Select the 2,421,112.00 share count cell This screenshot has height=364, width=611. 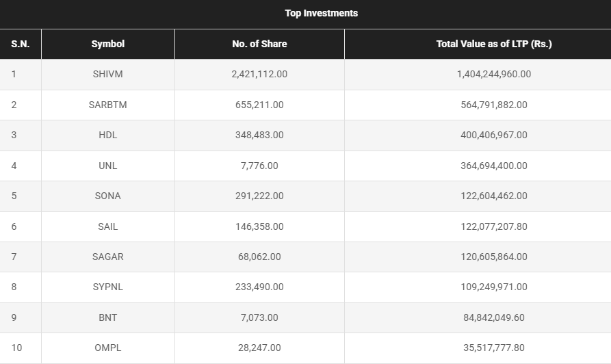259,74
